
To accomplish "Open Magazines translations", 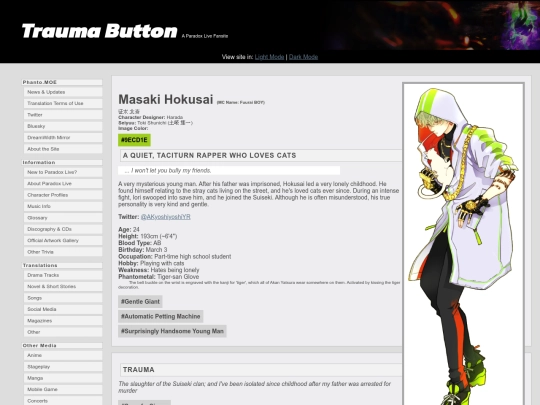I will tap(63, 320).
